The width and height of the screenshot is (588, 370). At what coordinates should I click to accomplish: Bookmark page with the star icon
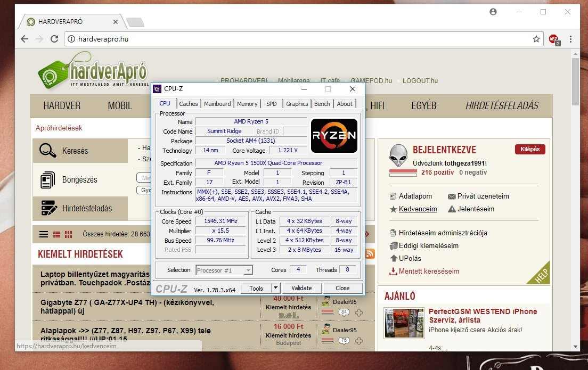tap(536, 39)
